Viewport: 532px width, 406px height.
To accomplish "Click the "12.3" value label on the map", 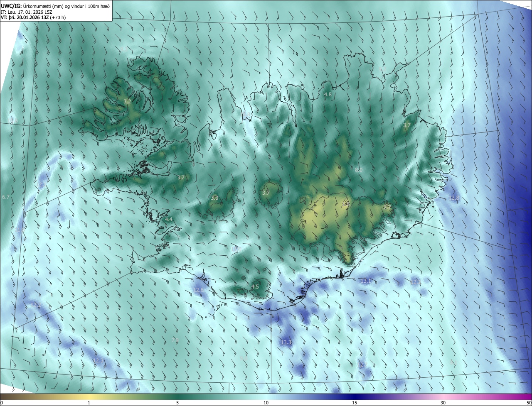I will [x=98, y=360].
